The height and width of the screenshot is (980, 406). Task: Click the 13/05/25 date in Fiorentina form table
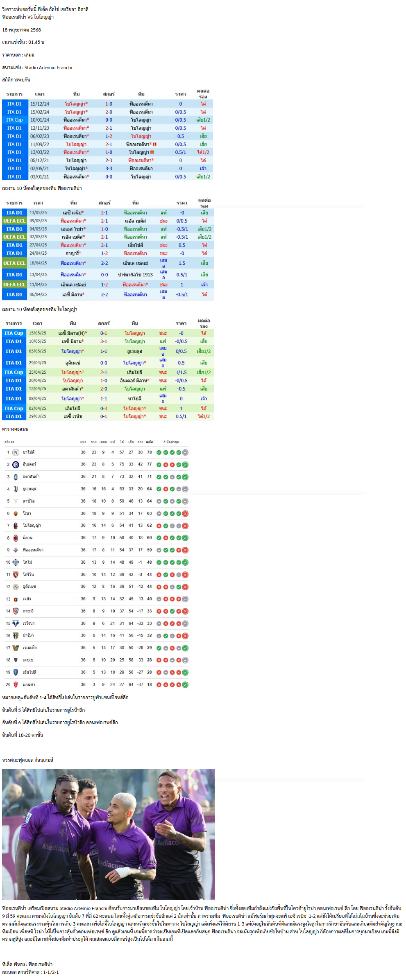point(38,213)
